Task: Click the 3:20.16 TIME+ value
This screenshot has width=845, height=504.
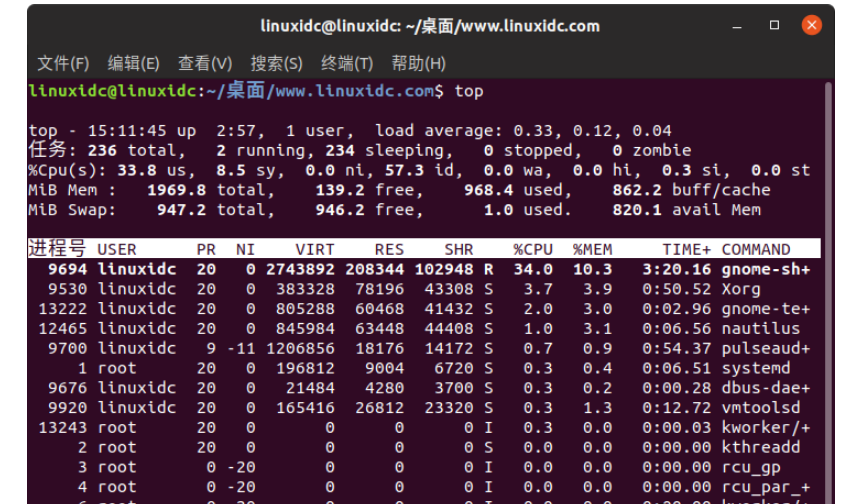Action: pos(677,270)
